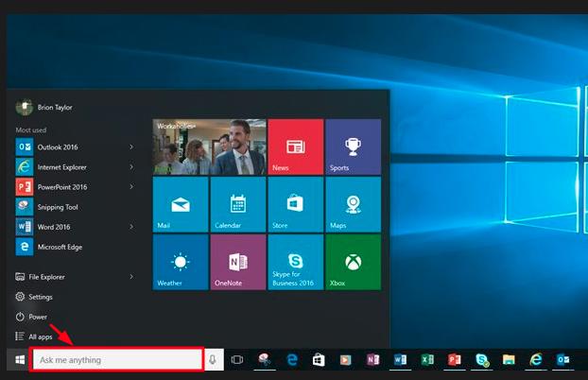
Task: Open the Store from the taskbar
Action: click(x=319, y=360)
